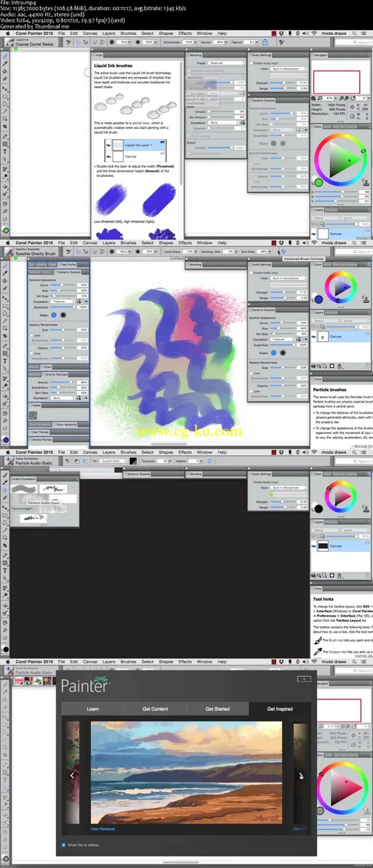Close the Painter 2016 welcome dialog
Screen dimensions: 373x868
tap(304, 678)
